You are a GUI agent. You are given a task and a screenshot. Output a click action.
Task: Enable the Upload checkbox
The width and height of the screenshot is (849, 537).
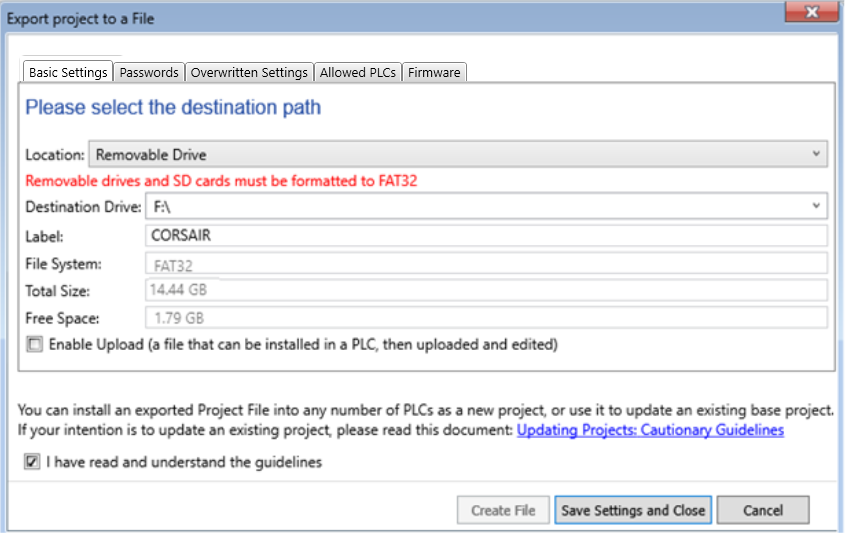pyautogui.click(x=36, y=345)
